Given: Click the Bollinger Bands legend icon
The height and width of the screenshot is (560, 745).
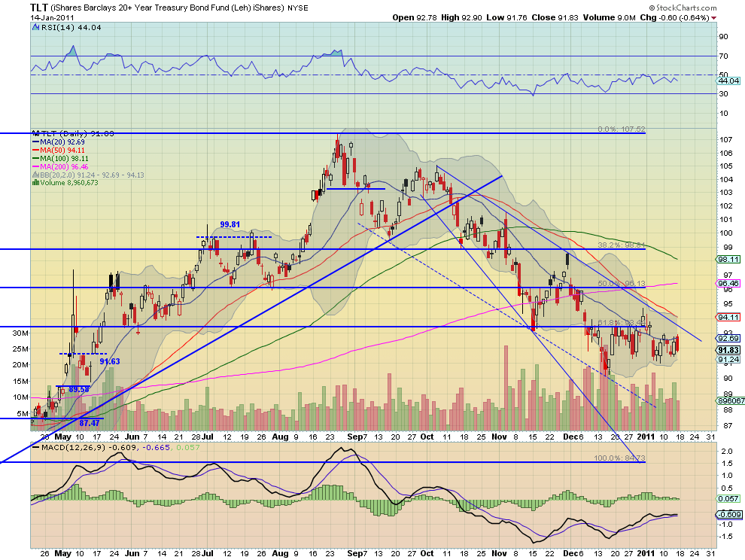Looking at the screenshot, I should (35, 175).
